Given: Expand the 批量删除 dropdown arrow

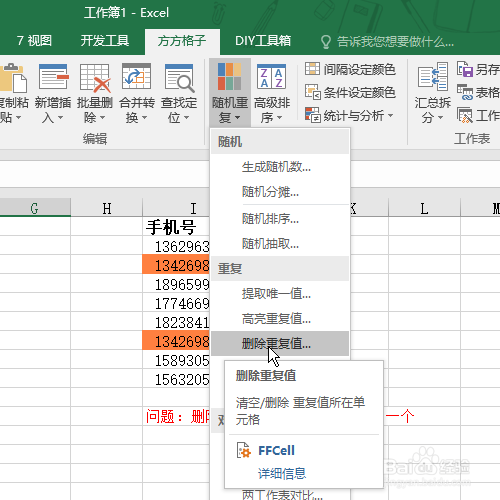Looking at the screenshot, I should [102, 117].
